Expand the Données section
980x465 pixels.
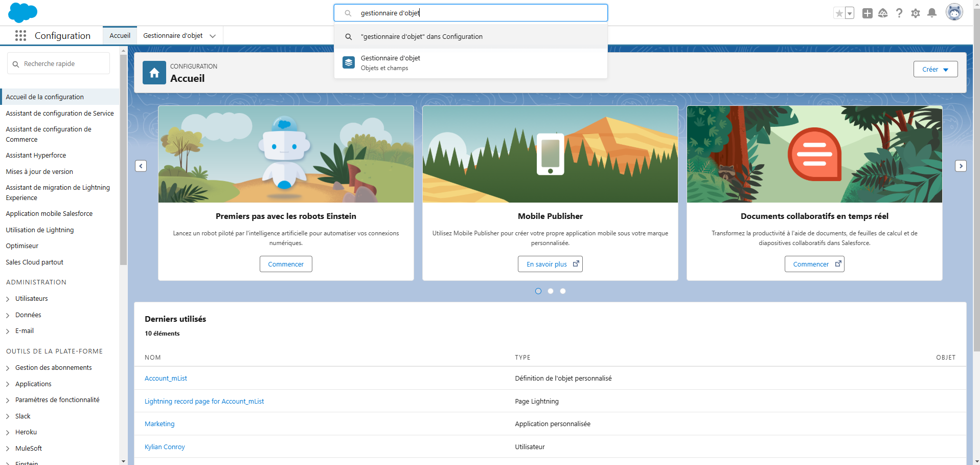click(x=8, y=315)
